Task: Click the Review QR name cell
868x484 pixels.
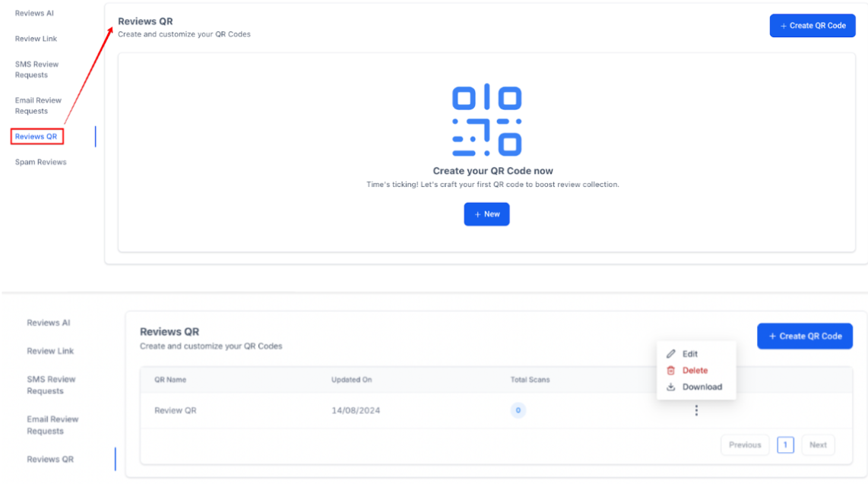Action: [x=176, y=410]
